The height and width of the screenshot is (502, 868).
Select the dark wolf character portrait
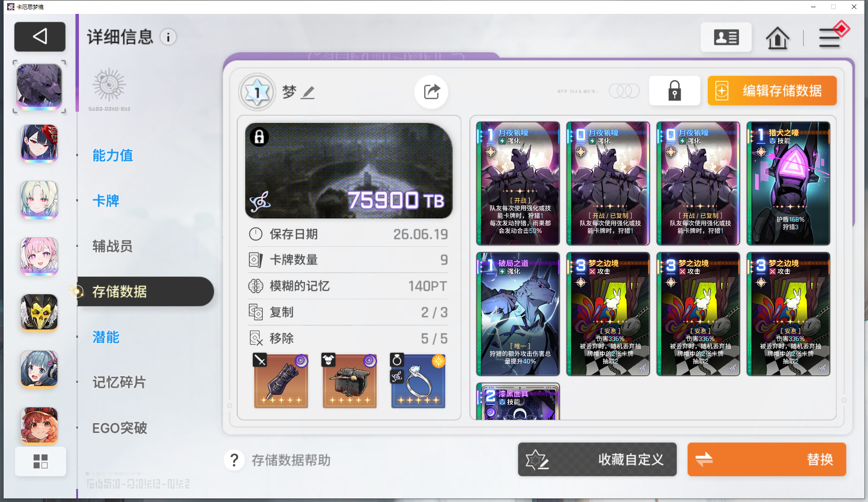pyautogui.click(x=39, y=87)
